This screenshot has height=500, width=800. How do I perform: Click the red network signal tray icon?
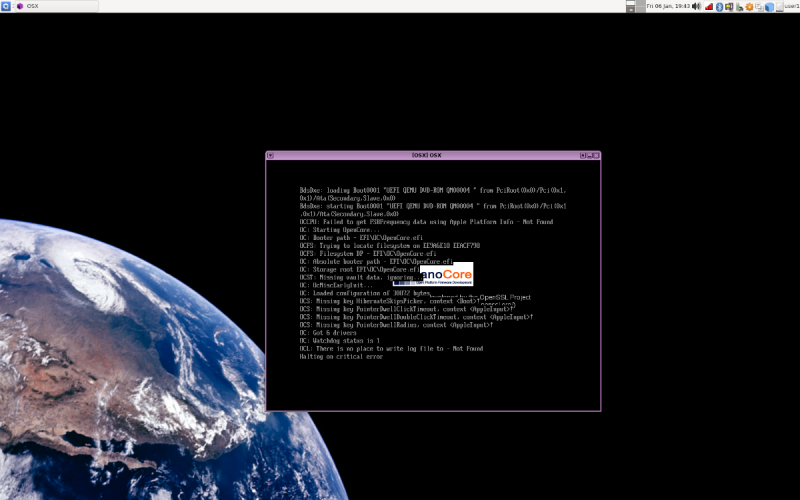tap(709, 7)
